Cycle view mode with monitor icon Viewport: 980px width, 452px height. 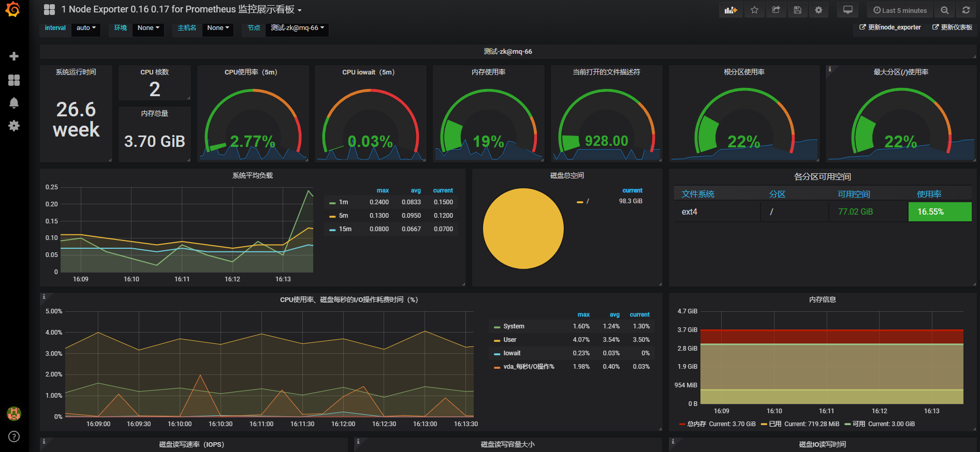coord(847,10)
